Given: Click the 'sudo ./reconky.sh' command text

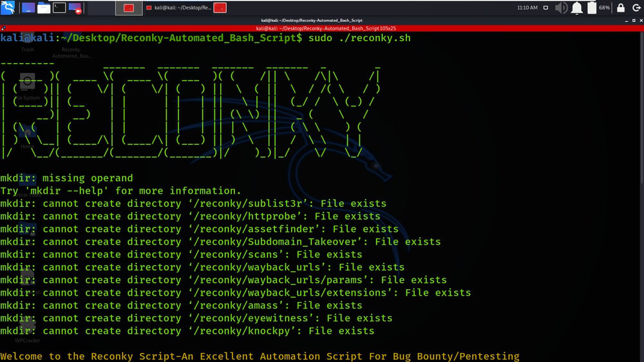Looking at the screenshot, I should tap(359, 38).
